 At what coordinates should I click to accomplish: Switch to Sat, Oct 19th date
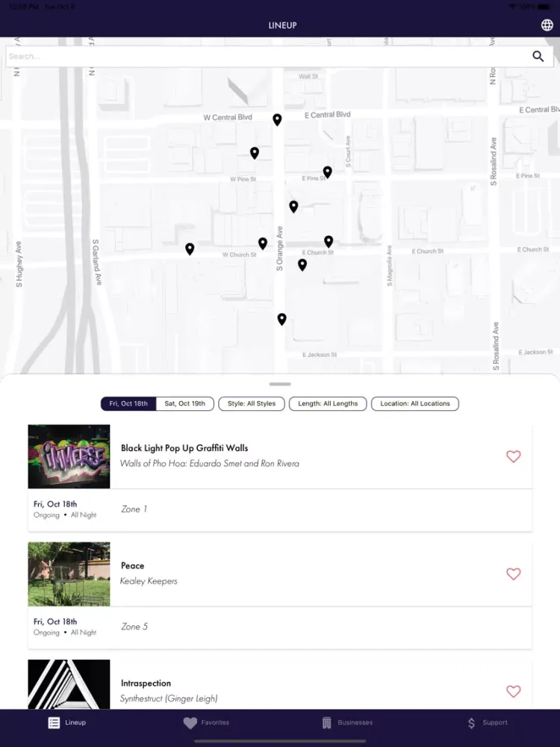pyautogui.click(x=184, y=403)
